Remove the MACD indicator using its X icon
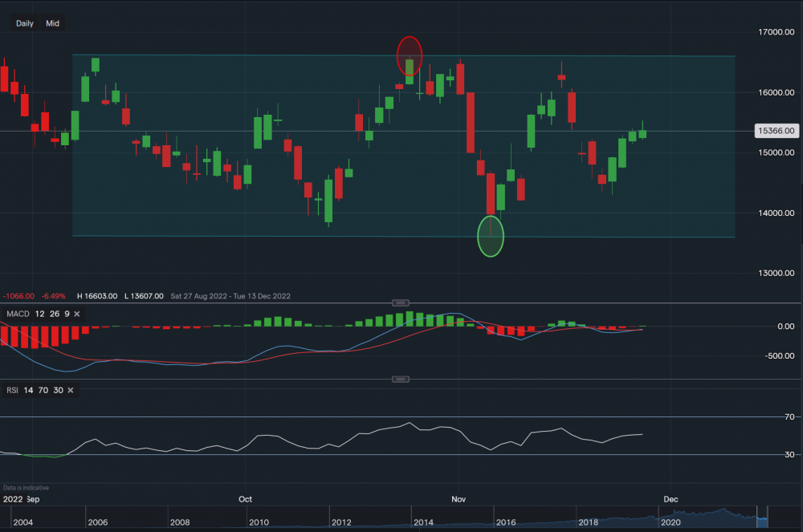 (76, 314)
